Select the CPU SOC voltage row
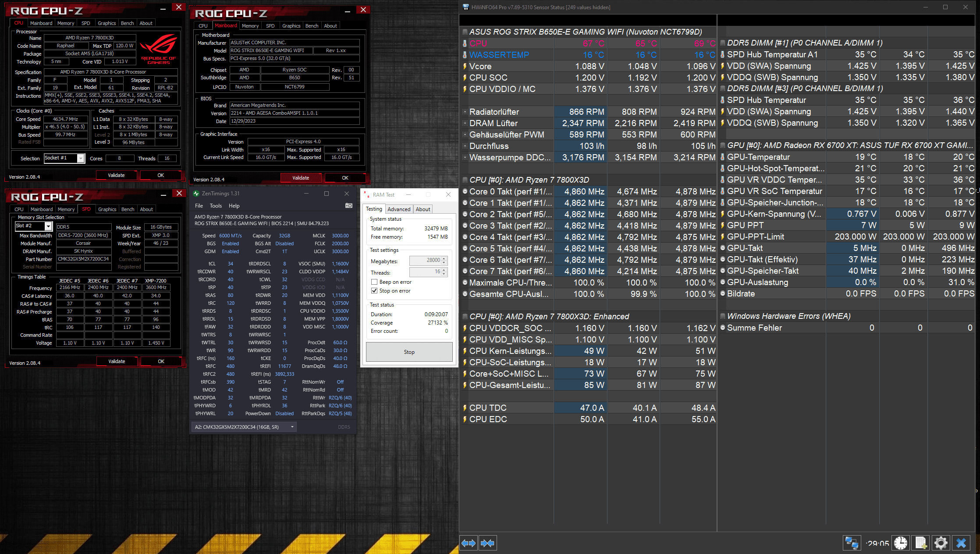 [589, 78]
